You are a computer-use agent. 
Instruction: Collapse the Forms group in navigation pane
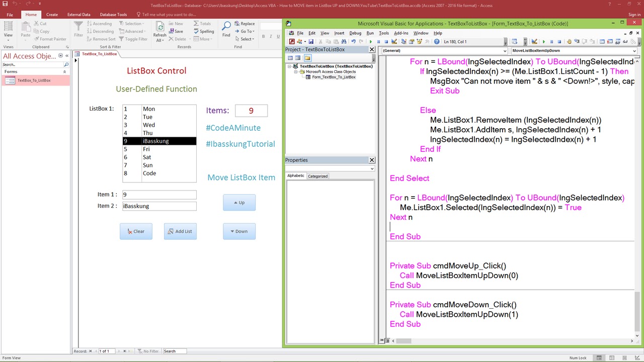[64, 72]
